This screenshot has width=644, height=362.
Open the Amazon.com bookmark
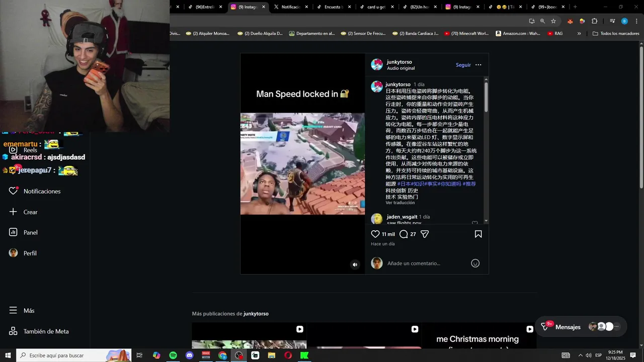518,34
